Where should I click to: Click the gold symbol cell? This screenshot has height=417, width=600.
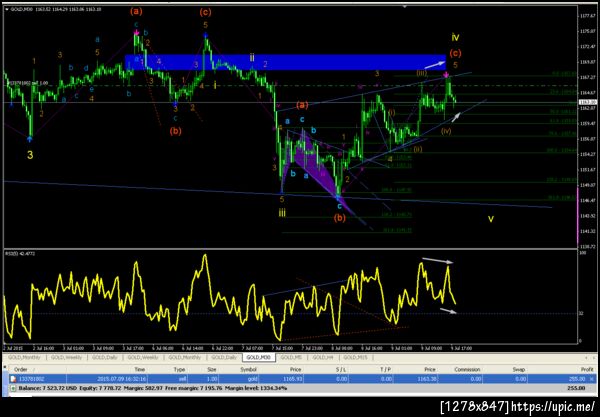click(x=253, y=379)
